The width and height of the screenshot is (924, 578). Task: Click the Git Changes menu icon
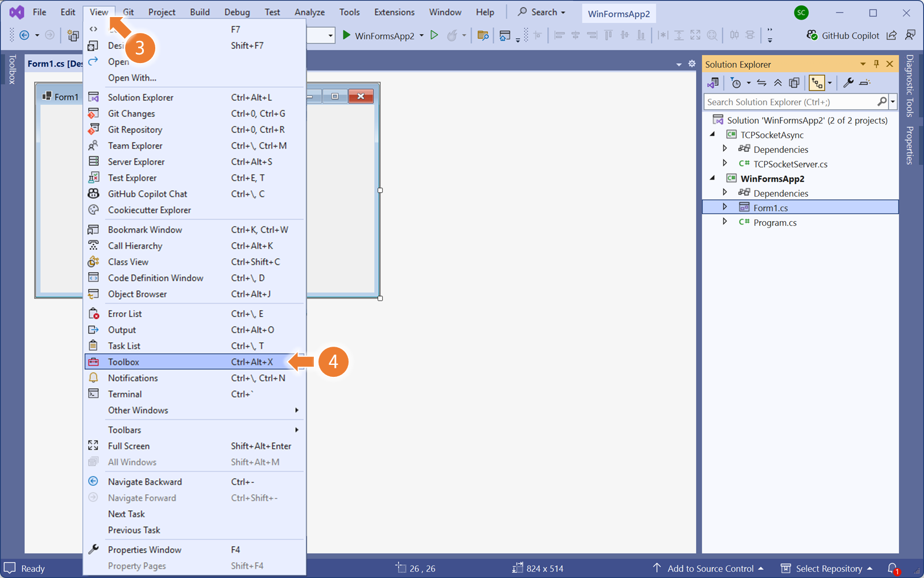click(94, 113)
